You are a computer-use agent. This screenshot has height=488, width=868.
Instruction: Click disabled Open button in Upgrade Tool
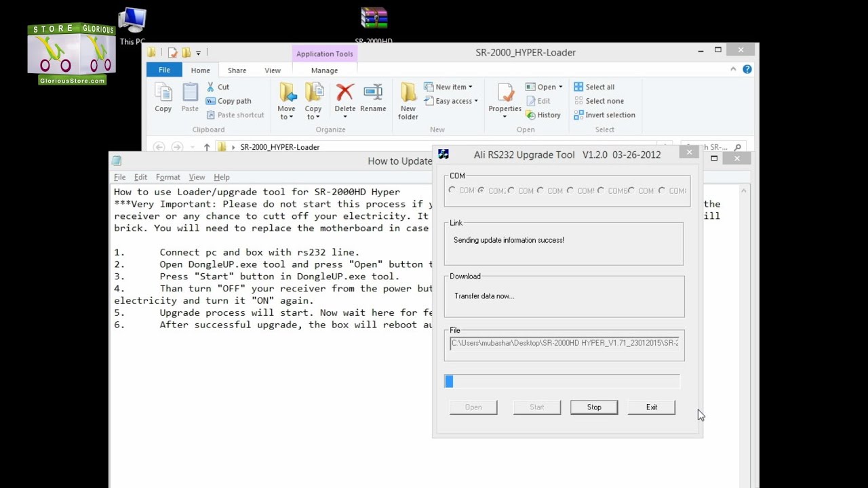(x=473, y=407)
